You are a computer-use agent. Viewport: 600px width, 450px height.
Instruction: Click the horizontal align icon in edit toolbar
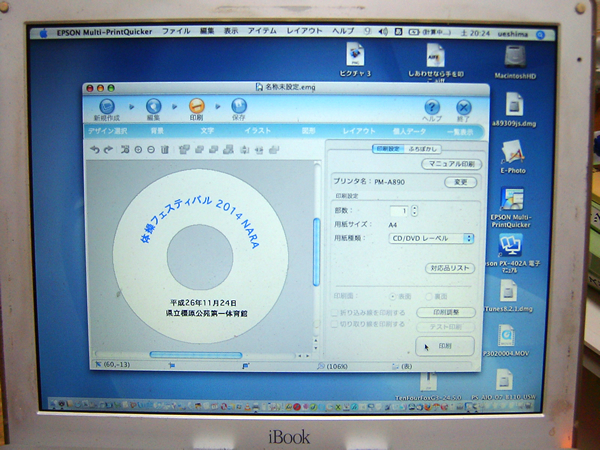259,150
